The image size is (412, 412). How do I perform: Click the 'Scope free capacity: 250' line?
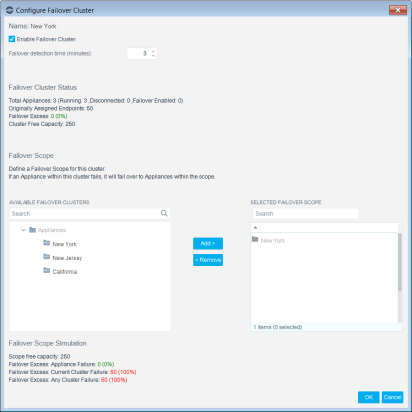(x=39, y=356)
